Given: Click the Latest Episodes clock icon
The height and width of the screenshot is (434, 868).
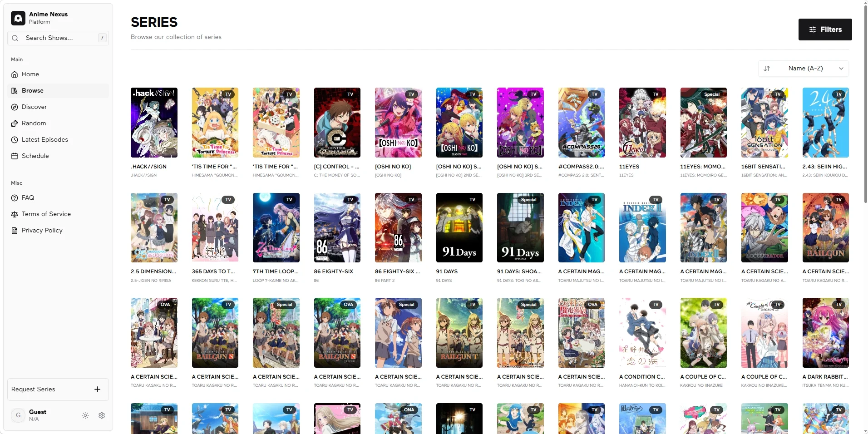Looking at the screenshot, I should 15,140.
